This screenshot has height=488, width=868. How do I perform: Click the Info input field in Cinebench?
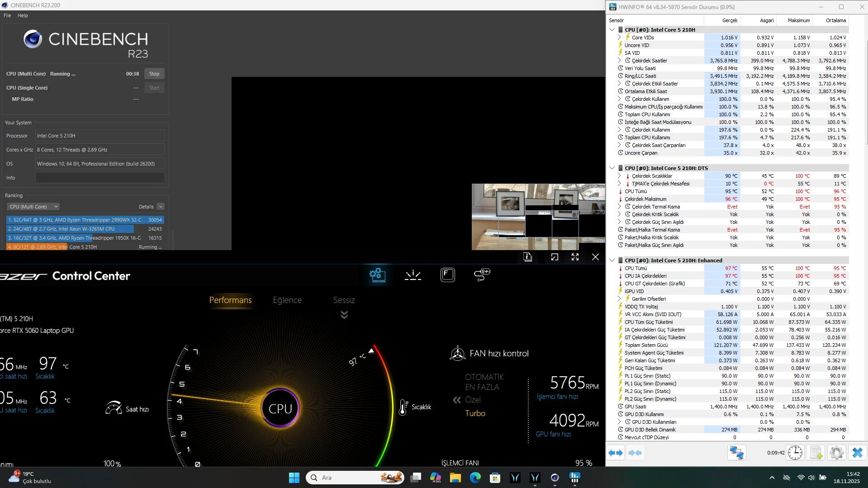[100, 178]
